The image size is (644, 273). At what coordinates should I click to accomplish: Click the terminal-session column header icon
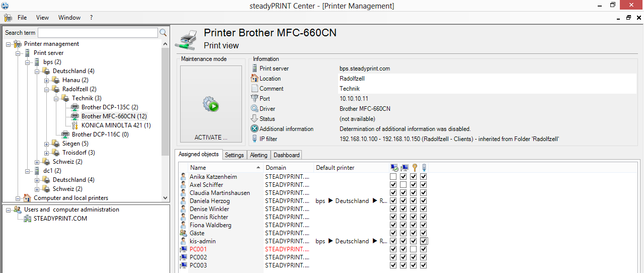pyautogui.click(x=393, y=168)
